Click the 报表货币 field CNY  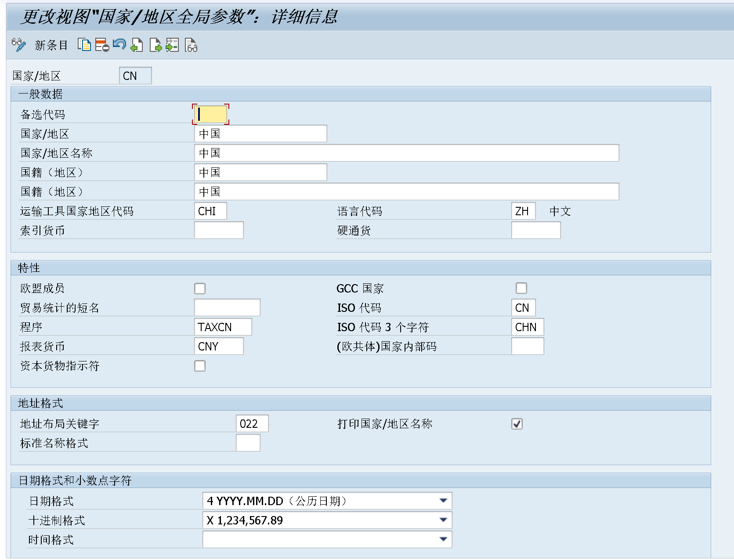pyautogui.click(x=219, y=346)
